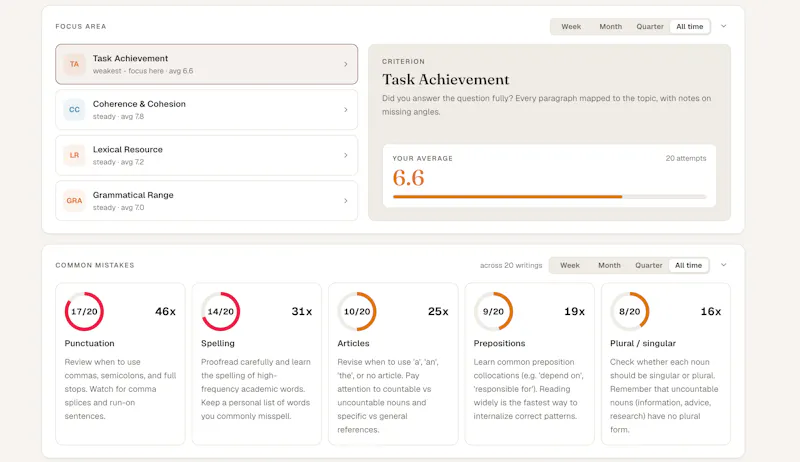
Task: Click the 6.6 average score value
Action: click(408, 178)
